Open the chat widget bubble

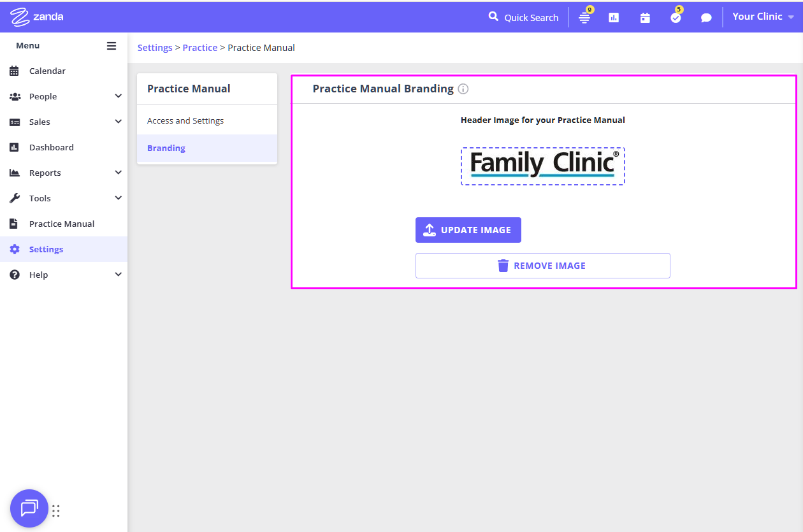[x=29, y=508]
